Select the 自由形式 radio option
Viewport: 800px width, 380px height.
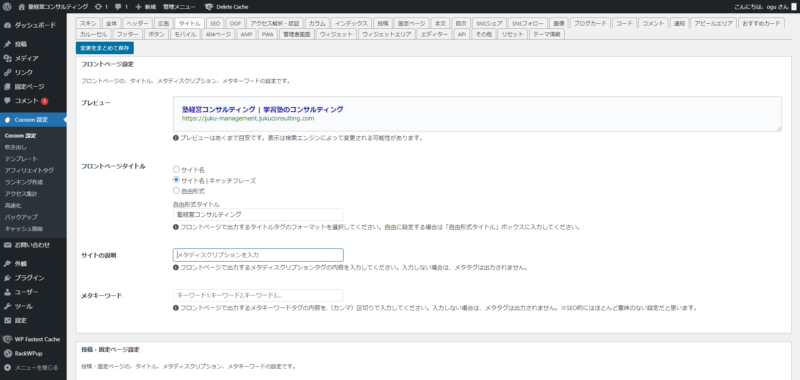pyautogui.click(x=176, y=191)
